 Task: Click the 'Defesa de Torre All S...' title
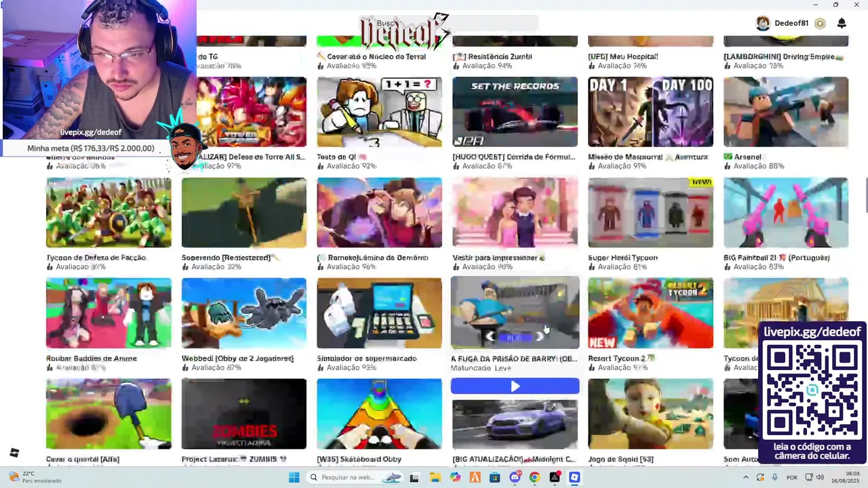coord(252,157)
